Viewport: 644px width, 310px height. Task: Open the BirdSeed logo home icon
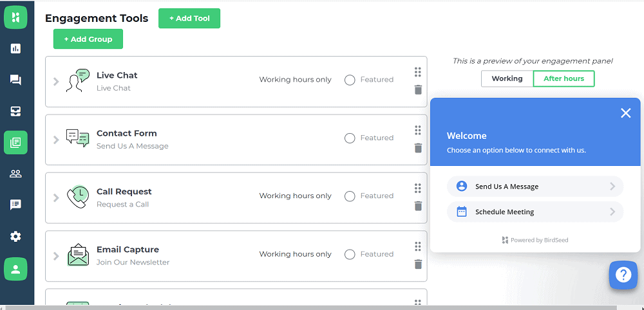pos(15,17)
